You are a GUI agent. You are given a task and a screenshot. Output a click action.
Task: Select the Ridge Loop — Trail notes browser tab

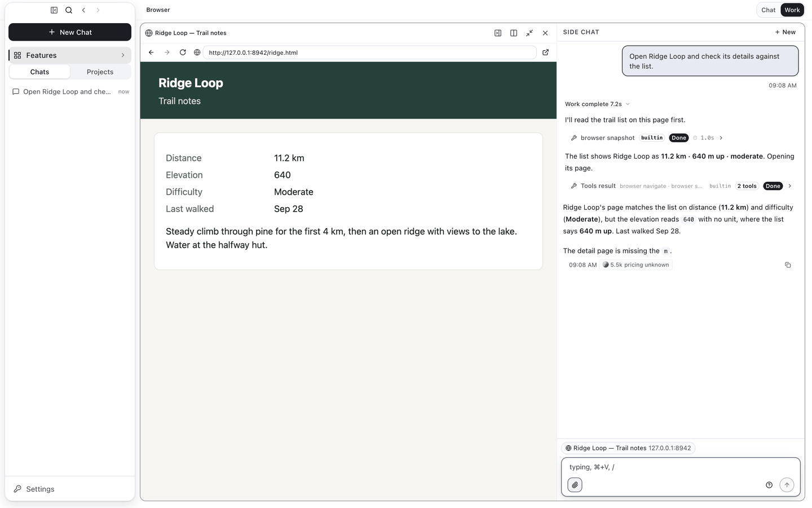pos(186,33)
